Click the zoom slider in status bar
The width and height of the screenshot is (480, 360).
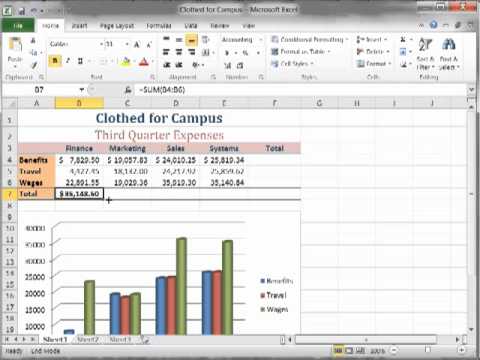[428, 350]
